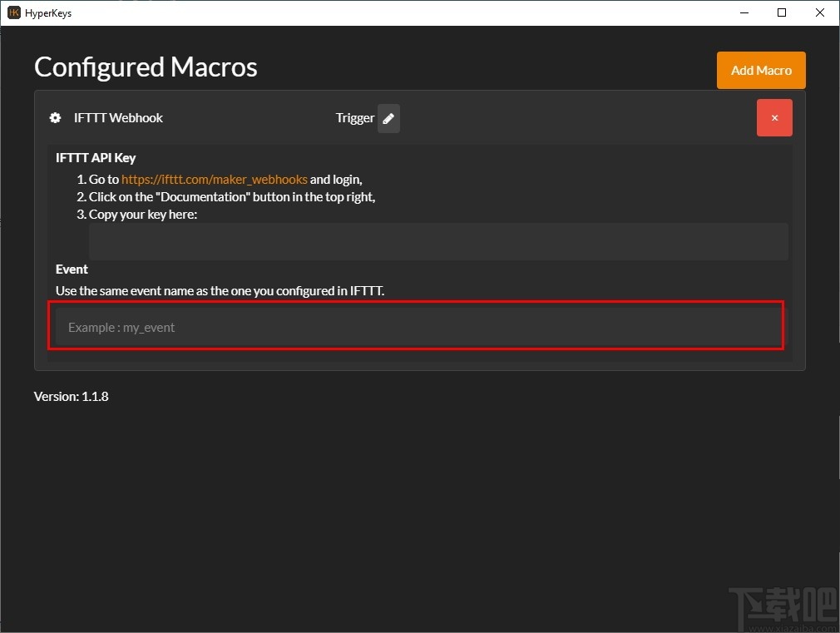Image resolution: width=840 pixels, height=633 pixels.
Task: Click the HyperKeys title bar text
Action: click(x=48, y=13)
